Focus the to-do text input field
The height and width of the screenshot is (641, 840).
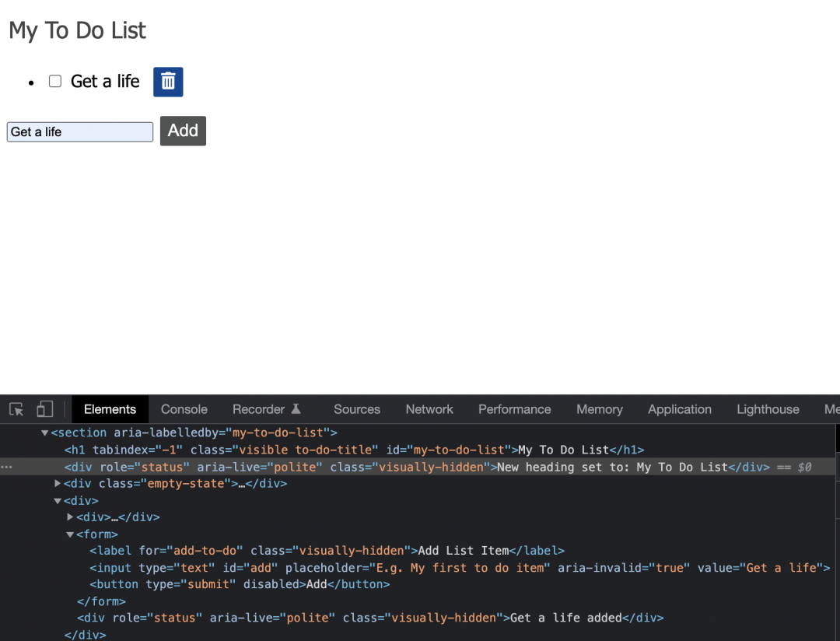click(x=79, y=132)
